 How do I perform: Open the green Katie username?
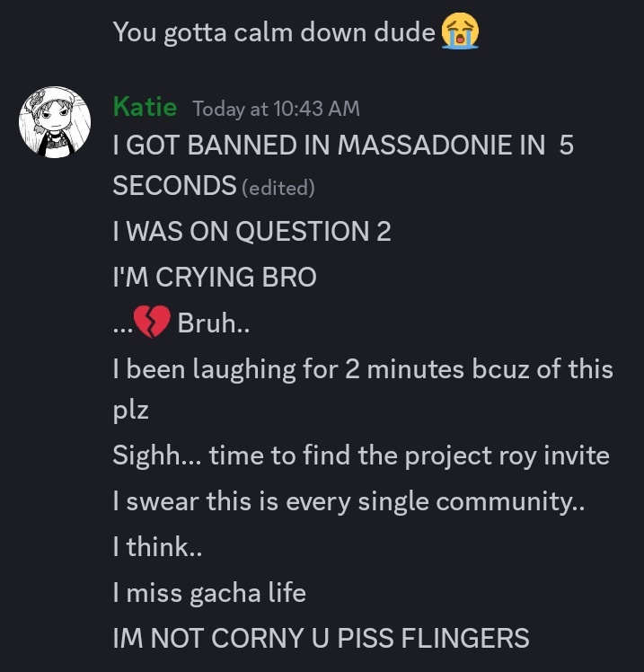click(145, 106)
